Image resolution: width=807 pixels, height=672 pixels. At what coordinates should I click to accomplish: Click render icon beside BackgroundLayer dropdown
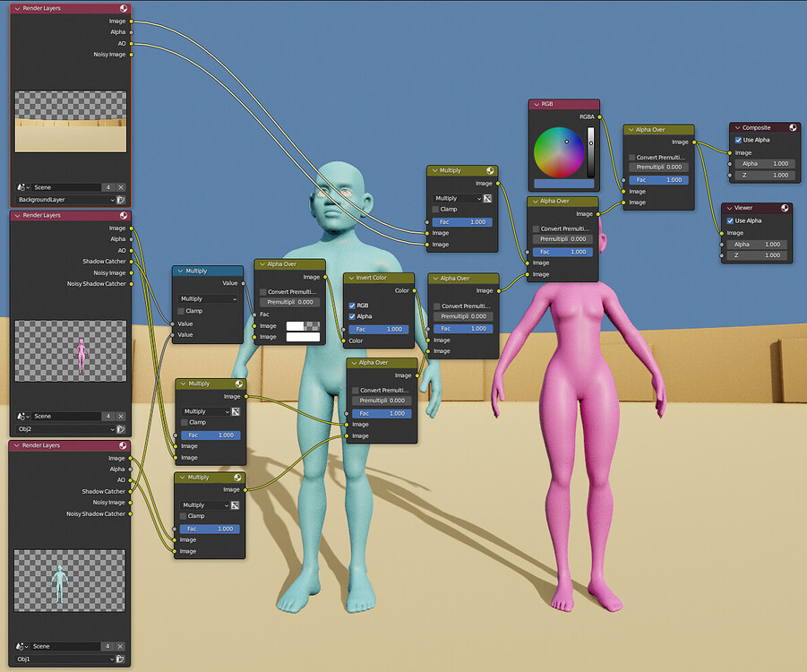point(121,200)
